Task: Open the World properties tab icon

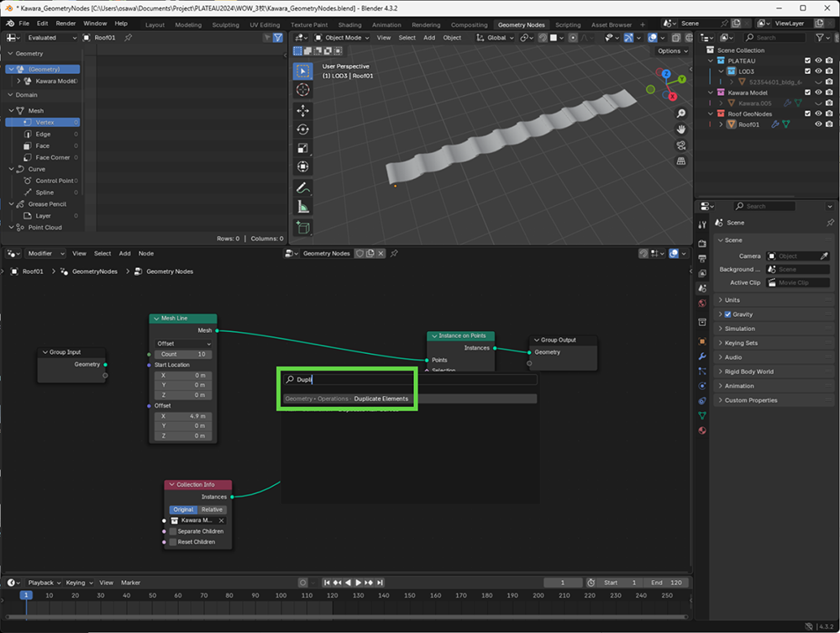Action: pos(702,303)
